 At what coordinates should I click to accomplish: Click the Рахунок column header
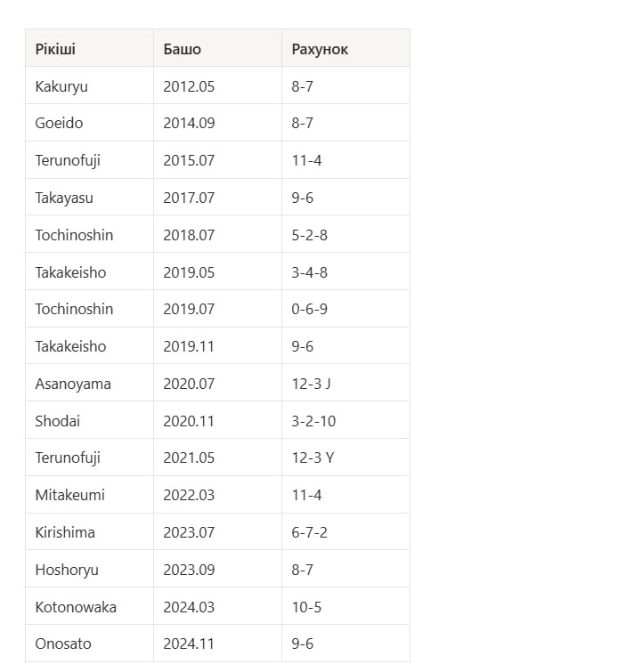pos(320,49)
